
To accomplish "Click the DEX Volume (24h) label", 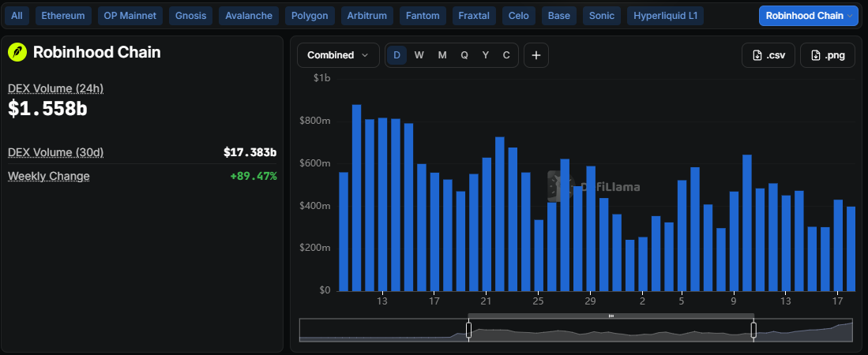I will coord(55,88).
